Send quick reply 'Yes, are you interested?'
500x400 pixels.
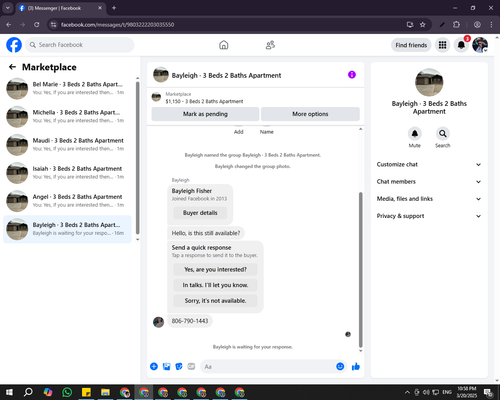tap(215, 269)
